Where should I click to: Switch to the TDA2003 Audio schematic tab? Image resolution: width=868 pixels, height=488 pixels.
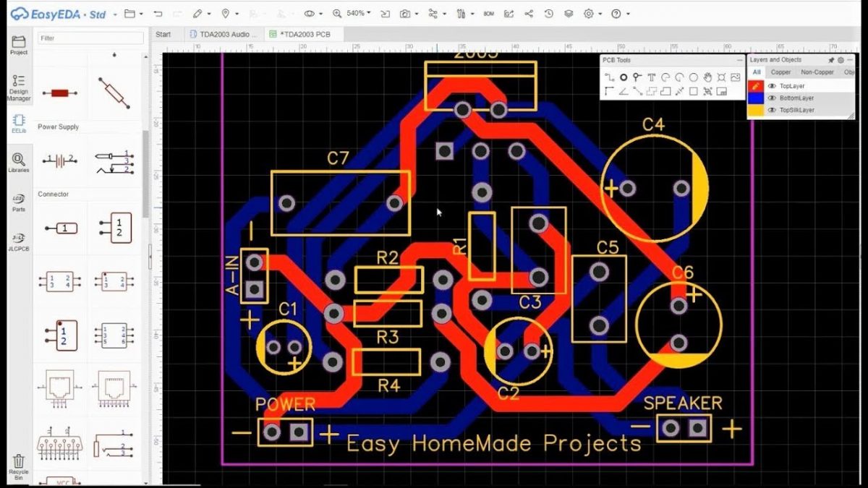click(223, 34)
